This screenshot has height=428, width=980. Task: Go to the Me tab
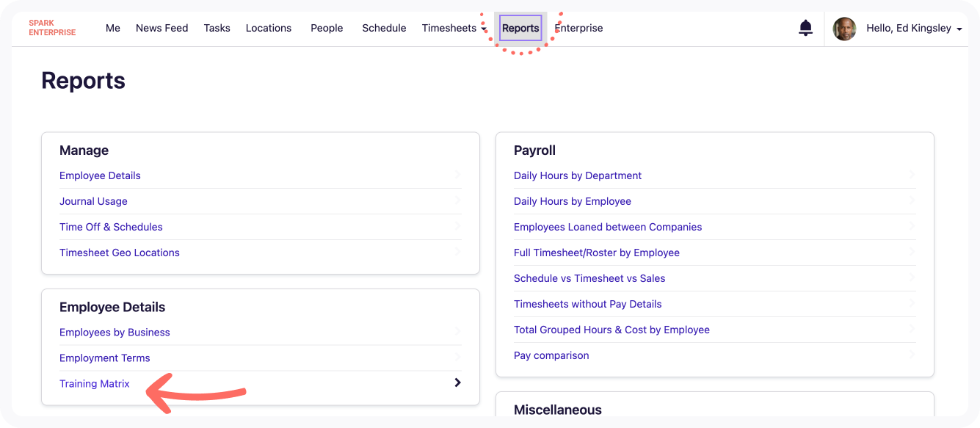coord(113,28)
